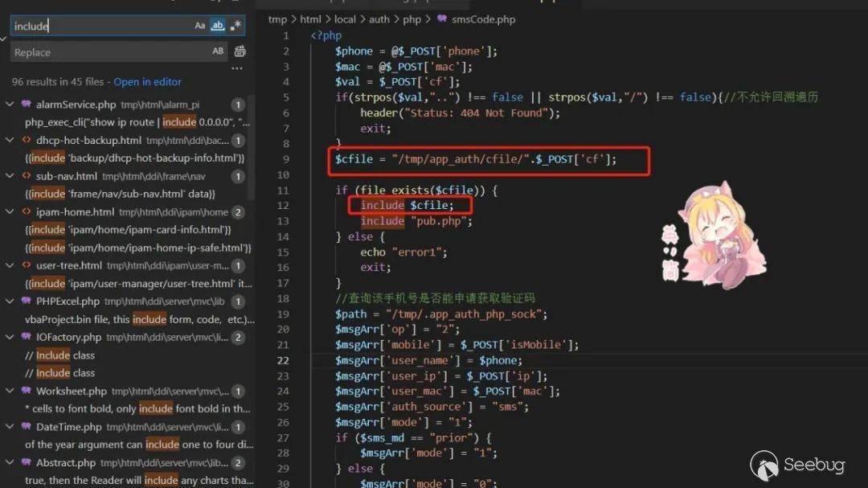Click 'auth' breadcrumb segment
868x488 pixels.
click(379, 19)
